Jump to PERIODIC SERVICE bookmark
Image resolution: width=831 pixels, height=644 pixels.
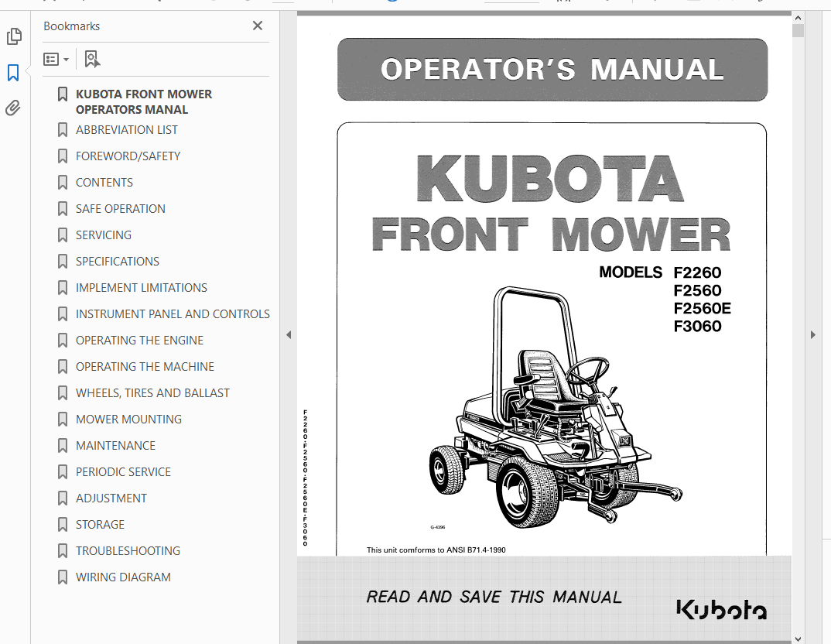[x=124, y=472]
